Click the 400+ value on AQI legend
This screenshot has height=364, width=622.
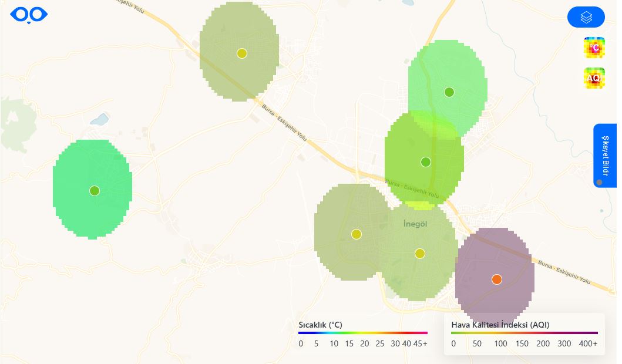pyautogui.click(x=588, y=343)
